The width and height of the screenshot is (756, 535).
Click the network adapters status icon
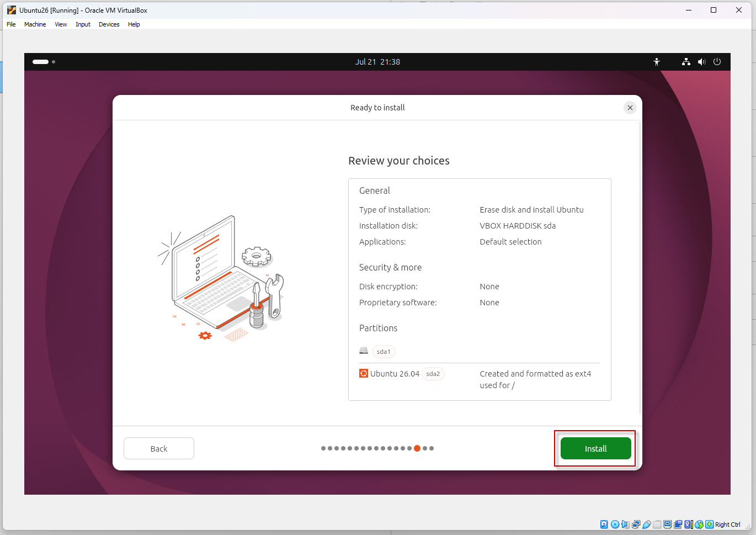point(636,525)
